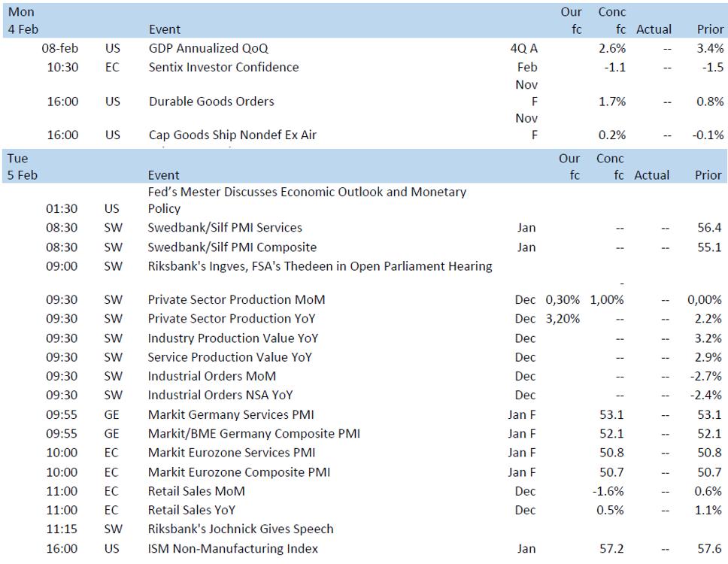The height and width of the screenshot is (564, 728).
Task: Click Industrial Orders MoM prior '-2.7%'
Action: (x=705, y=377)
